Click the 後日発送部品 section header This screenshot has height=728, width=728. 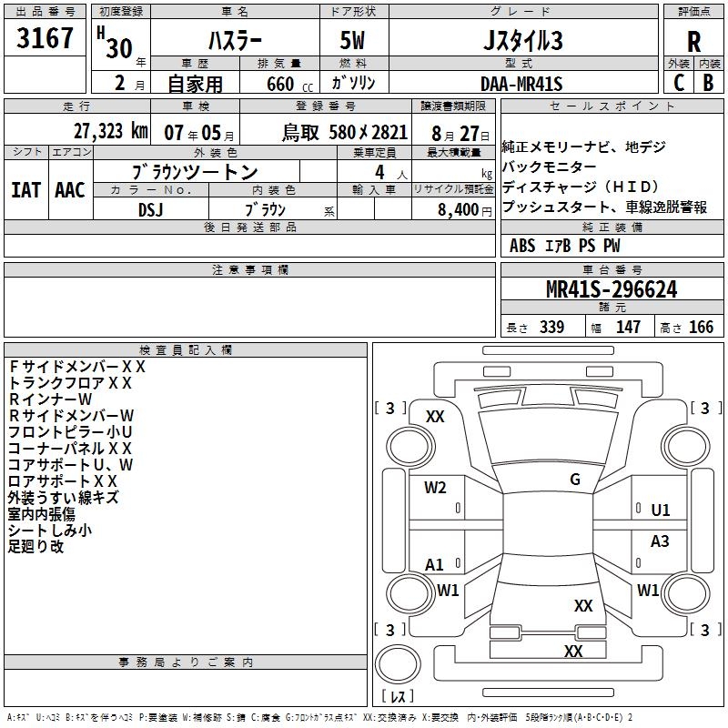249,227
